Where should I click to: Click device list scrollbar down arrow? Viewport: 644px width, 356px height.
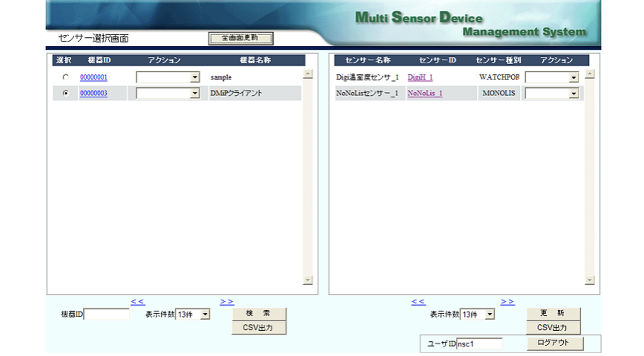pyautogui.click(x=308, y=280)
